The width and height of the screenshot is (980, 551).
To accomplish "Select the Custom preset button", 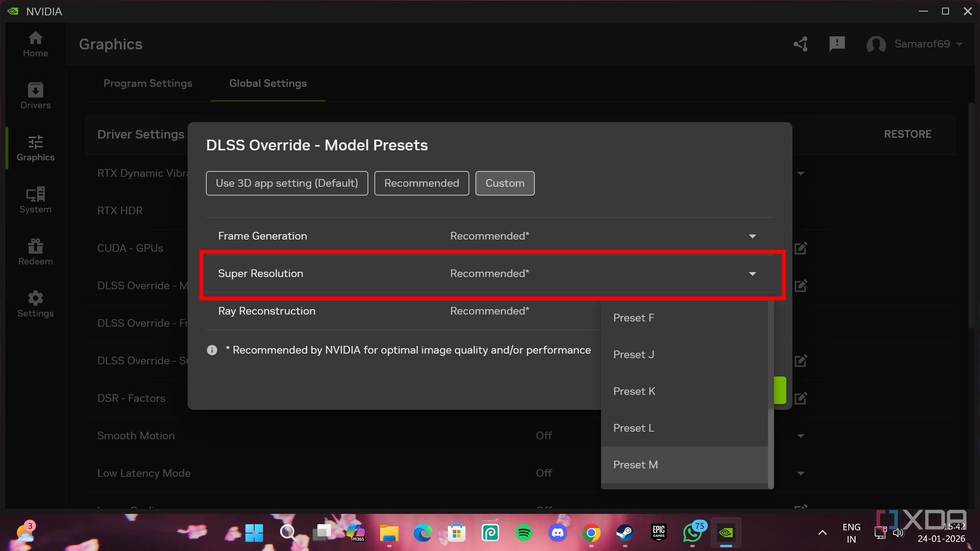I will point(505,183).
